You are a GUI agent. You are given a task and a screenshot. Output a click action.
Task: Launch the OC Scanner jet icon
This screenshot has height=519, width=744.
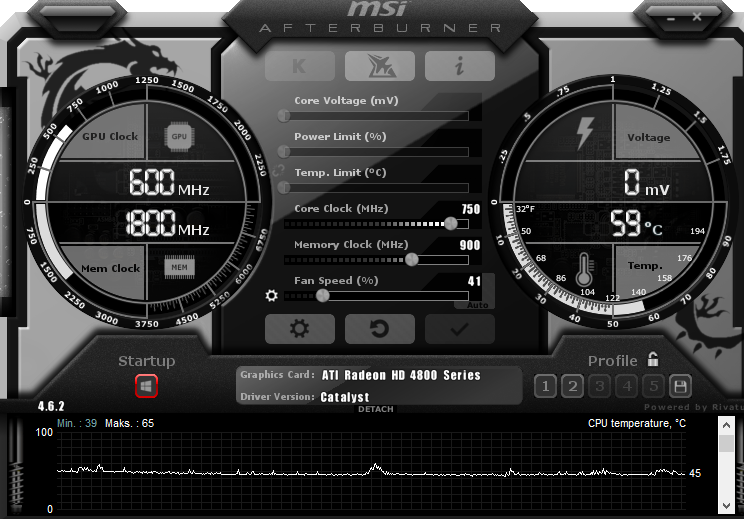coord(380,66)
